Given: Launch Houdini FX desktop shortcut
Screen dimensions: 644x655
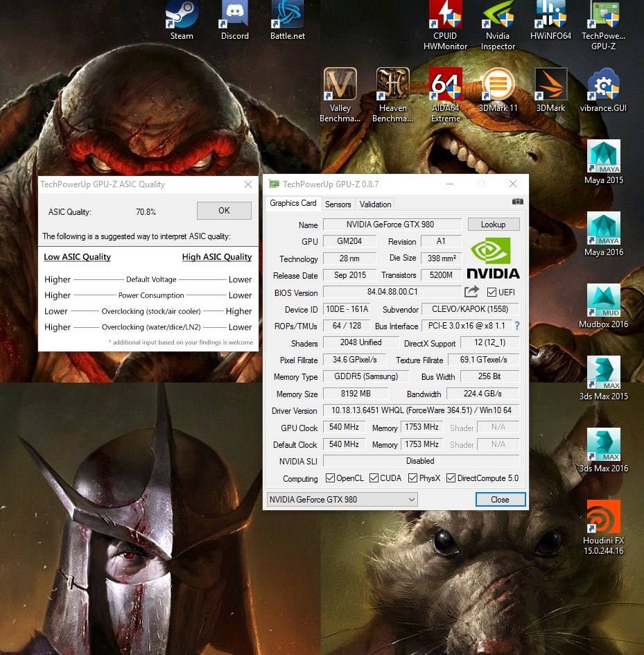Looking at the screenshot, I should coord(603,527).
